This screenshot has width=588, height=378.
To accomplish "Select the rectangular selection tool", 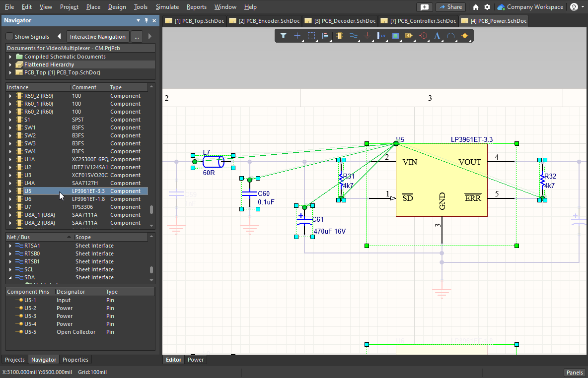I will [x=311, y=36].
